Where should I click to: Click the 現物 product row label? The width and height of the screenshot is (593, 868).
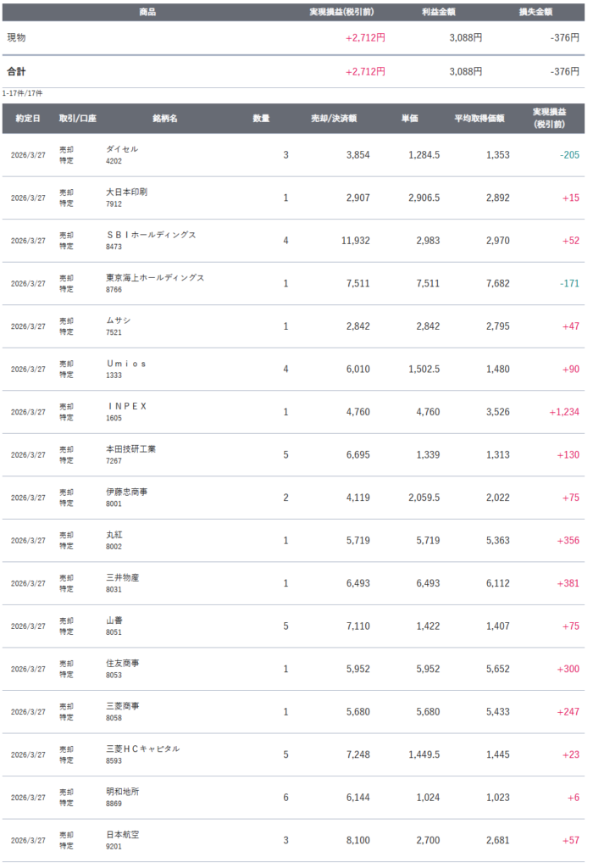click(16, 38)
